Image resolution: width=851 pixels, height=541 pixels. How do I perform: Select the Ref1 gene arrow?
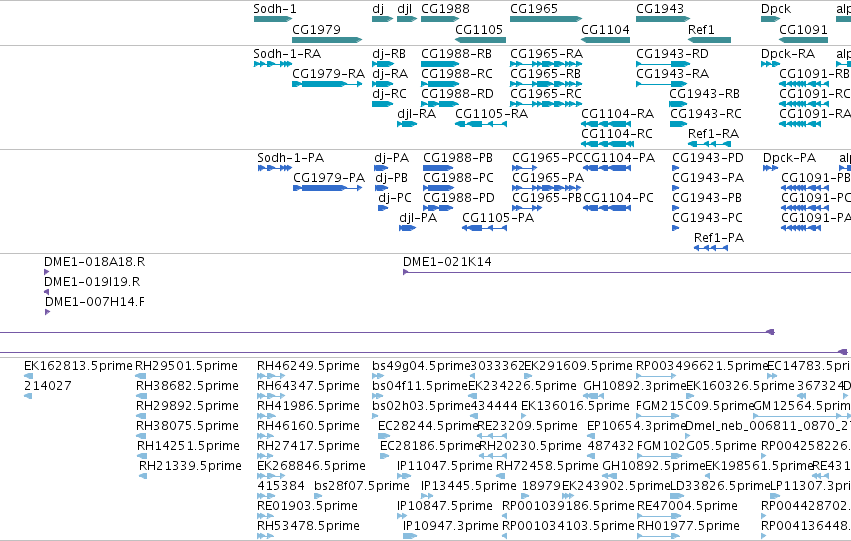click(709, 40)
